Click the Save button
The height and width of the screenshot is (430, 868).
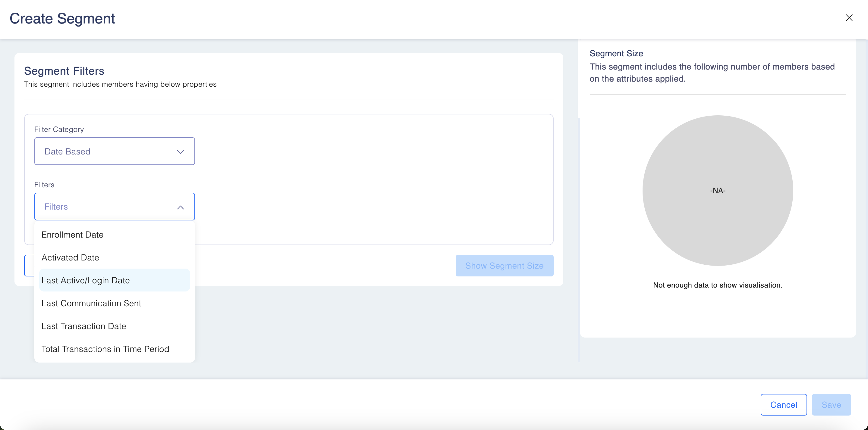click(x=831, y=405)
